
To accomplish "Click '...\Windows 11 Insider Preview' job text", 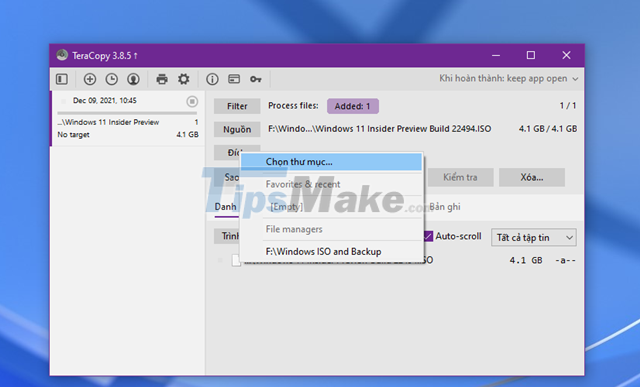I will (x=108, y=122).
